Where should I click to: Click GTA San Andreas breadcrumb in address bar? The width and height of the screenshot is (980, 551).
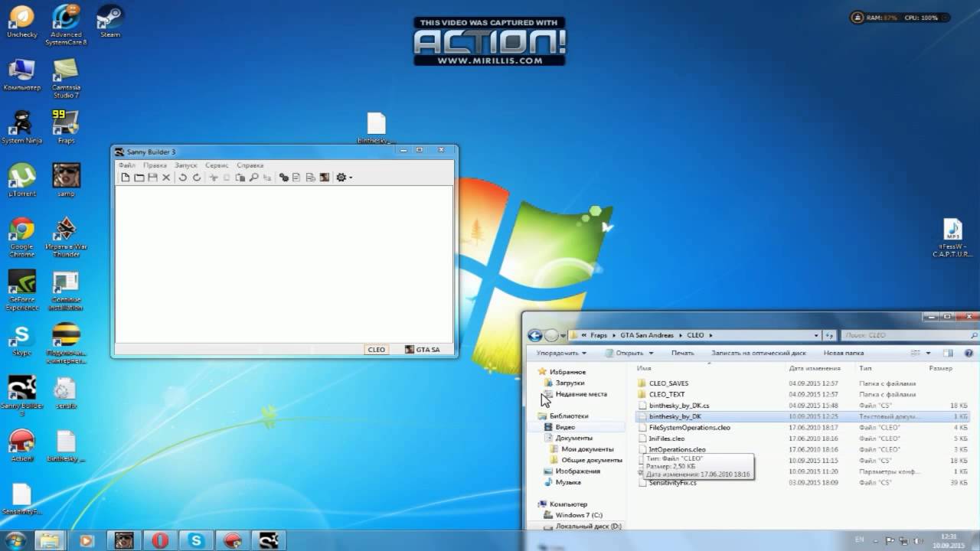pos(647,335)
